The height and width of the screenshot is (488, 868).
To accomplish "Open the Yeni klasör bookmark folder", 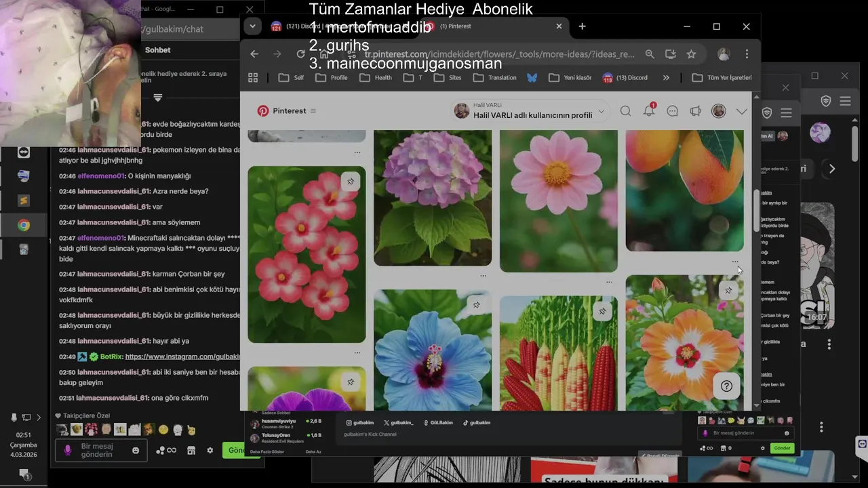I will click(570, 77).
